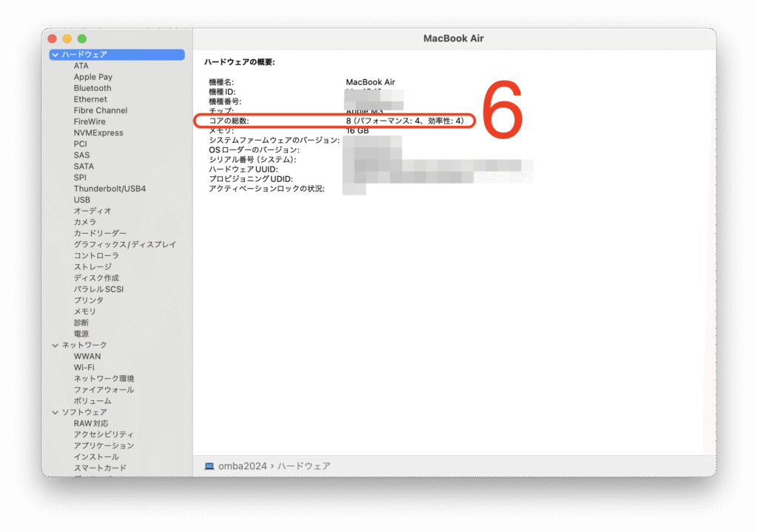Select プリンタ in the sidebar
Image resolution: width=758 pixels, height=532 pixels.
(x=89, y=300)
